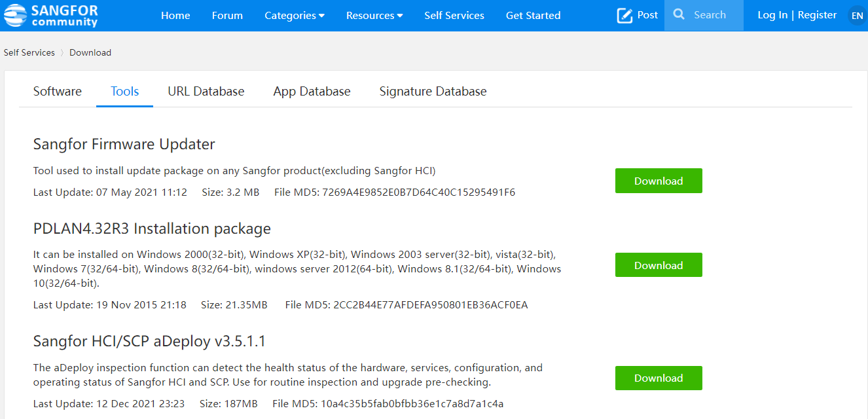Image resolution: width=868 pixels, height=419 pixels.
Task: Expand the Resources dropdown menu
Action: [x=374, y=16]
